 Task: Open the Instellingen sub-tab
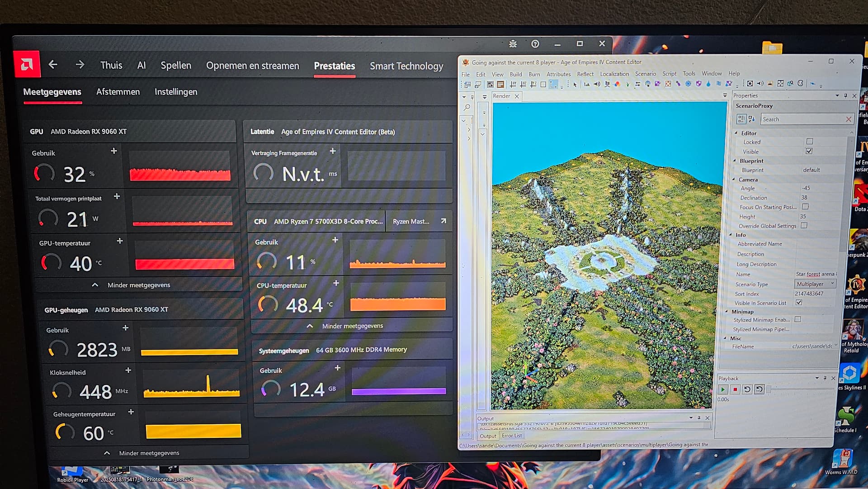(176, 92)
